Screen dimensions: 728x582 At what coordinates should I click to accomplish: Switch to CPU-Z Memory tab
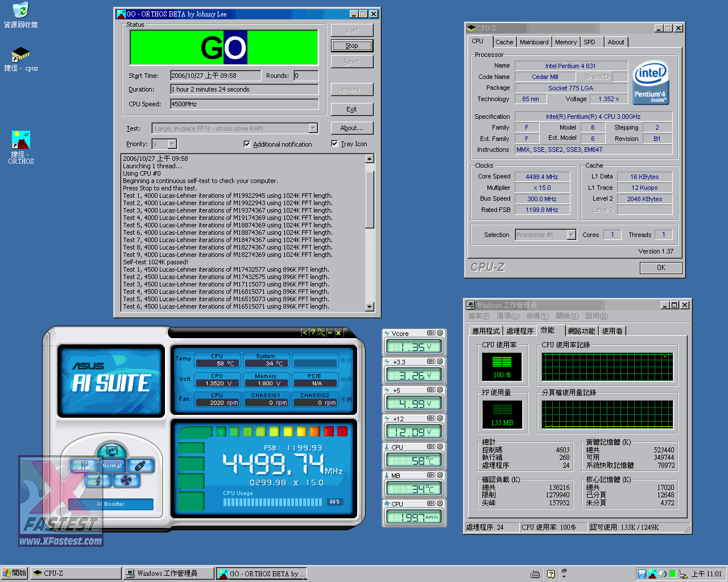[566, 42]
